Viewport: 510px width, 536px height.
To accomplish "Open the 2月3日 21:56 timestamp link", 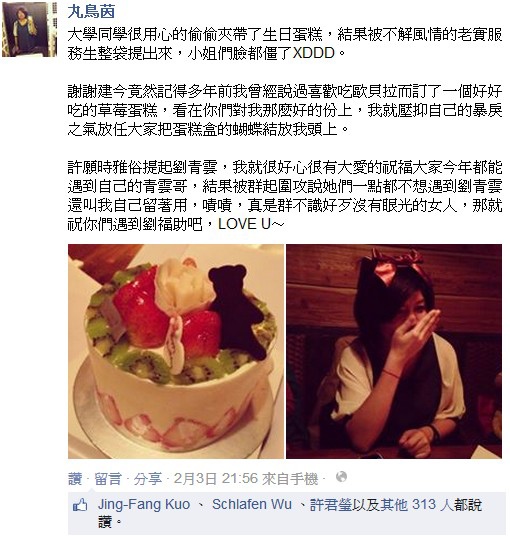I will [x=216, y=479].
